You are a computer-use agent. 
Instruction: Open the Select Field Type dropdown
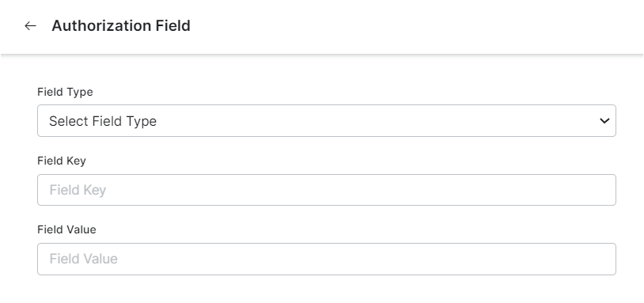[x=327, y=121]
